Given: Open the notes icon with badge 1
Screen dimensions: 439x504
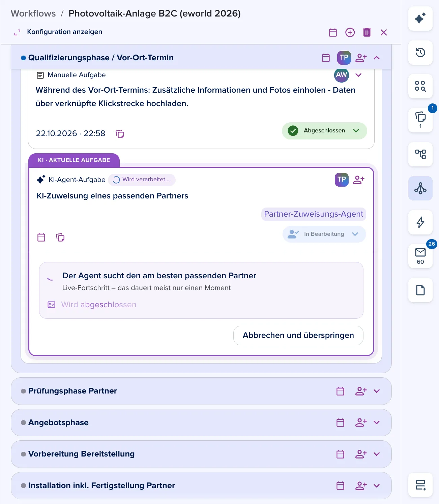Looking at the screenshot, I should tap(420, 120).
